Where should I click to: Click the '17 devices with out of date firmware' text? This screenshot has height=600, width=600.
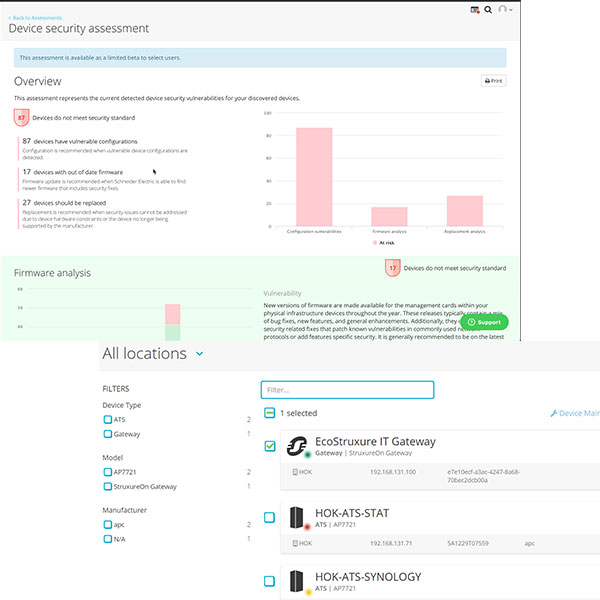pos(73,172)
